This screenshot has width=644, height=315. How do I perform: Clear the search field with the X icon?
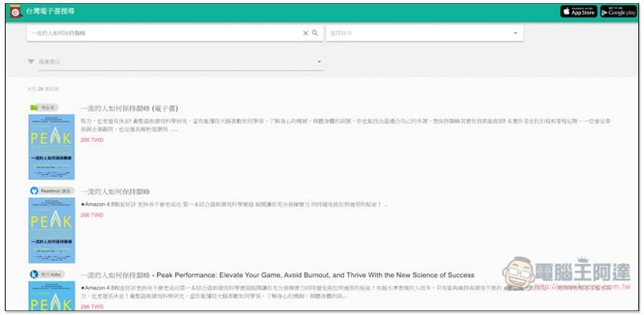click(x=305, y=33)
